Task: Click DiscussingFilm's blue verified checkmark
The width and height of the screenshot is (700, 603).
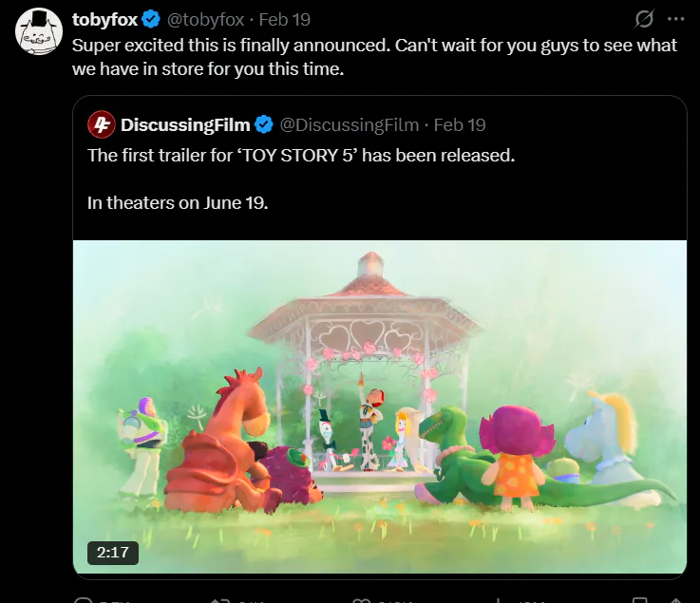Action: click(264, 124)
